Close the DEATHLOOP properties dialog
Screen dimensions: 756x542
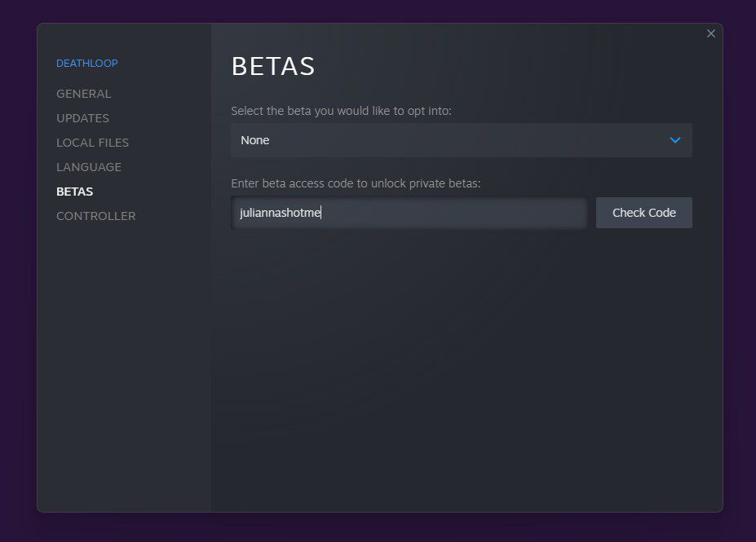(710, 33)
